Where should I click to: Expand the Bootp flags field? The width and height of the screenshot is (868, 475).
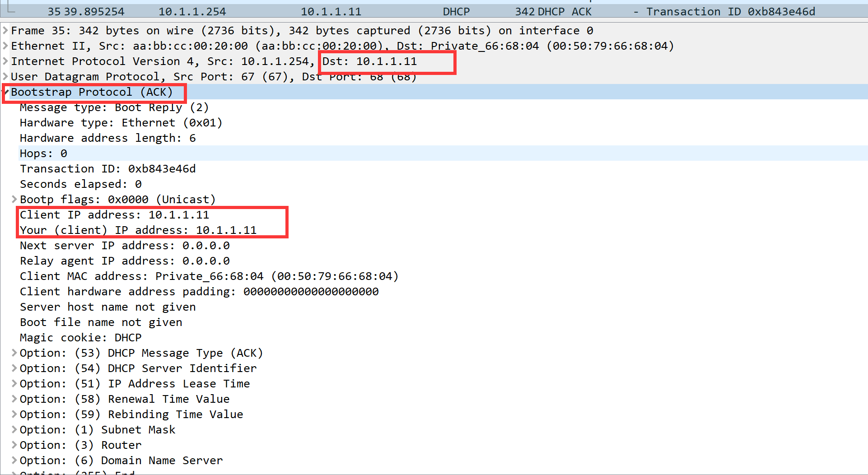(14, 200)
